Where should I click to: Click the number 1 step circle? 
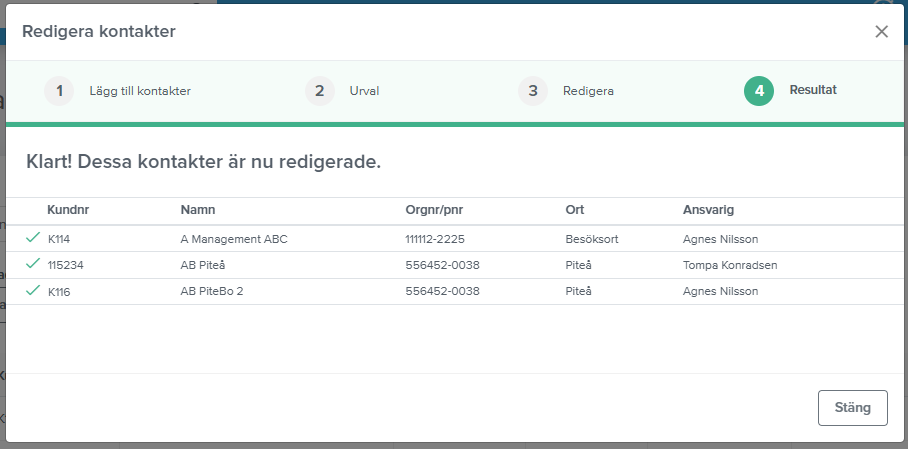tap(59, 91)
